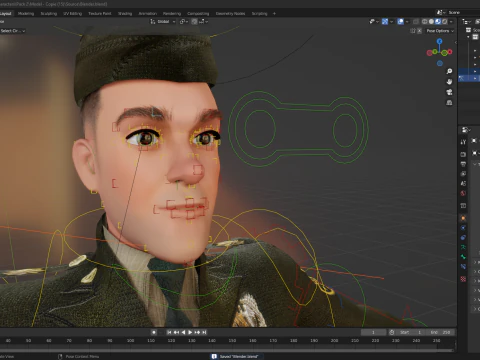Toggle the preview range clock icon

392,332
